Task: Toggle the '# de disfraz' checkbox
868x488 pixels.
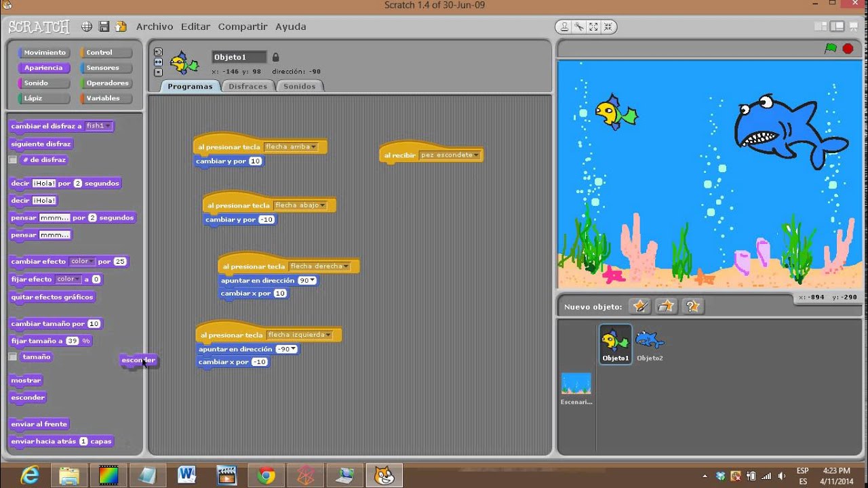Action: pyautogui.click(x=12, y=160)
